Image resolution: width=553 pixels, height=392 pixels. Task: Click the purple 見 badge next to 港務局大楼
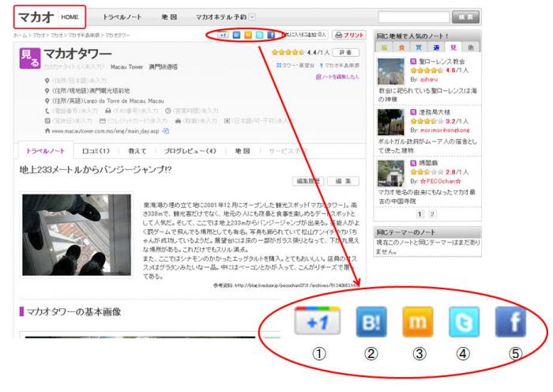click(x=413, y=112)
